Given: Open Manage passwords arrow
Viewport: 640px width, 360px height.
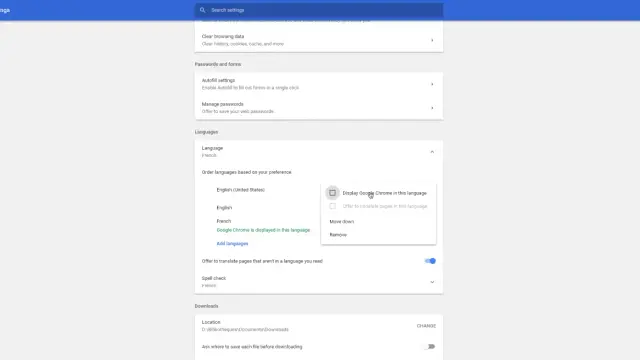Looking at the screenshot, I should [432, 108].
